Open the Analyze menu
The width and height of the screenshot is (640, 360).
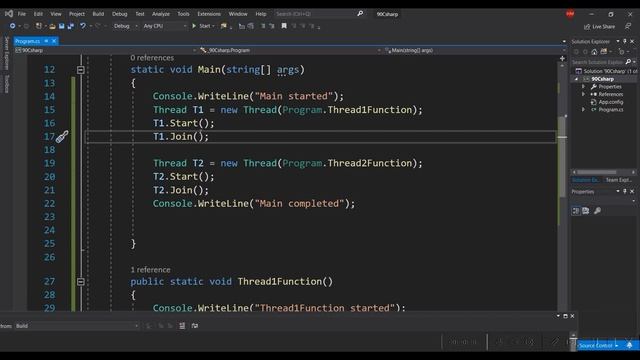pyautogui.click(x=161, y=14)
